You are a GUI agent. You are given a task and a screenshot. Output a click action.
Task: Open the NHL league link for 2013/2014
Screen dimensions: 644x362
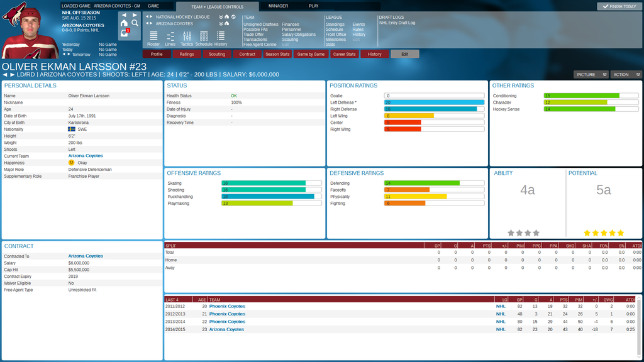[501, 322]
